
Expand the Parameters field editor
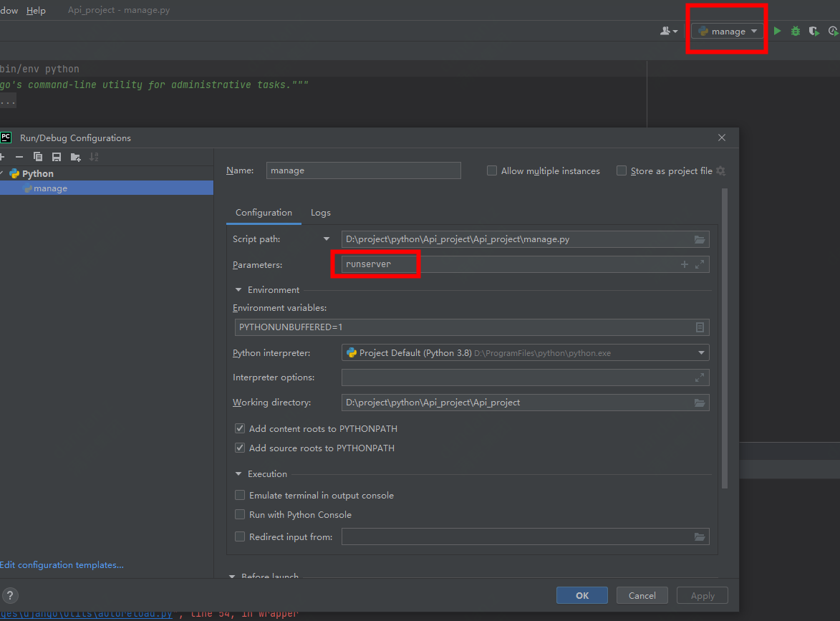coord(700,264)
